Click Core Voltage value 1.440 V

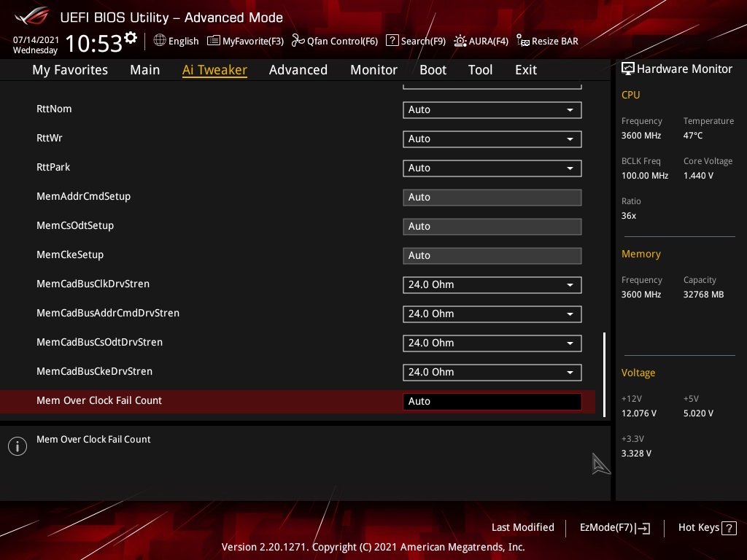pos(698,176)
